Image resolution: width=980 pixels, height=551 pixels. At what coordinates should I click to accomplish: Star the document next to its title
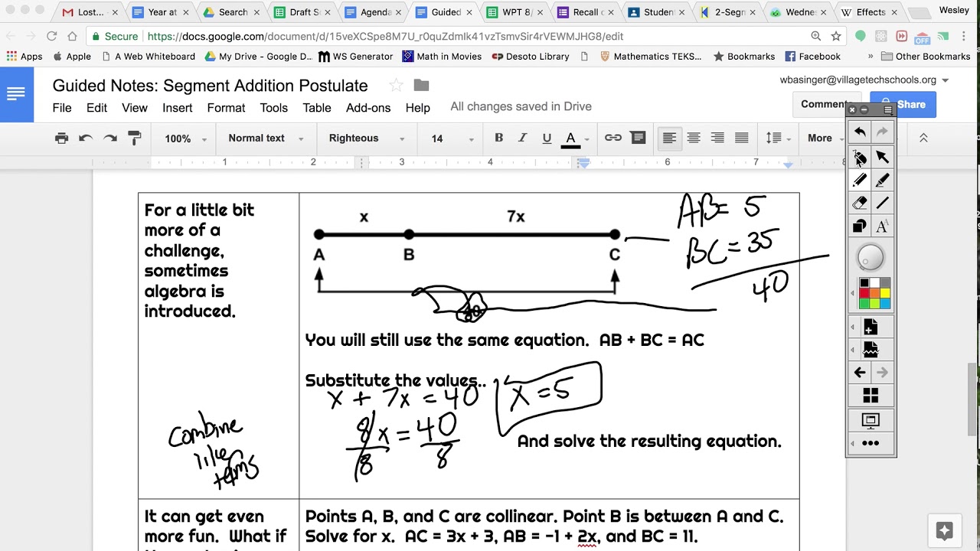396,85
